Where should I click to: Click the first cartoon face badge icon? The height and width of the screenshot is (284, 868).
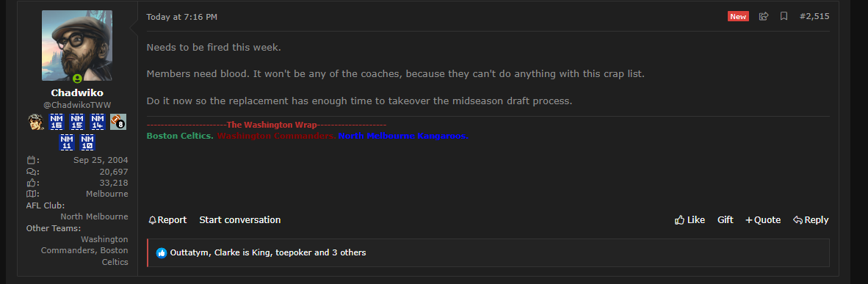tap(36, 122)
